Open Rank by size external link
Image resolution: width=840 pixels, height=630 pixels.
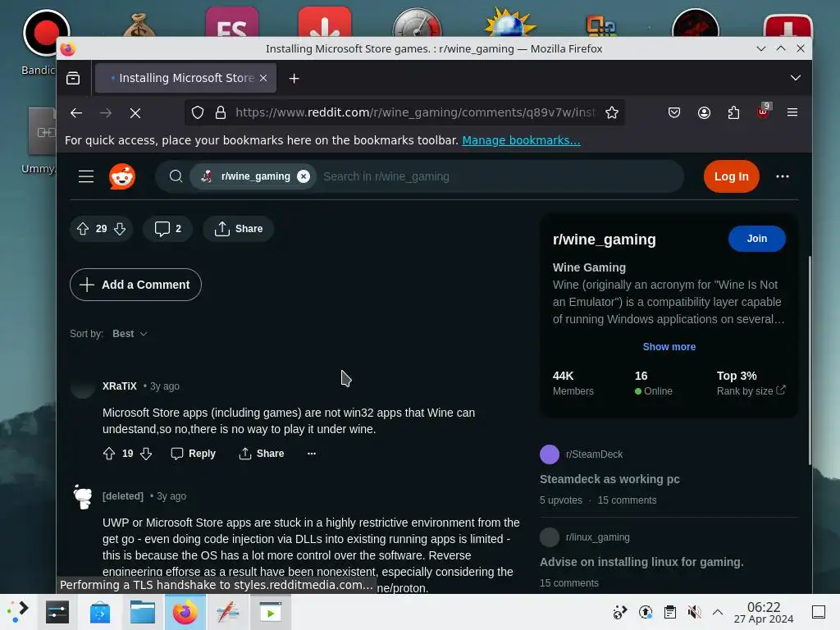click(x=751, y=391)
